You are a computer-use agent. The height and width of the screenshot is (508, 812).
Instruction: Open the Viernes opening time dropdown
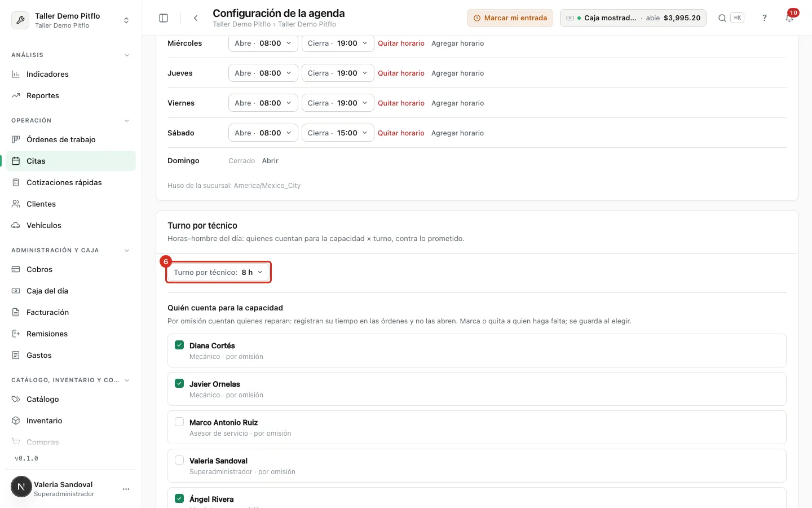pos(263,103)
